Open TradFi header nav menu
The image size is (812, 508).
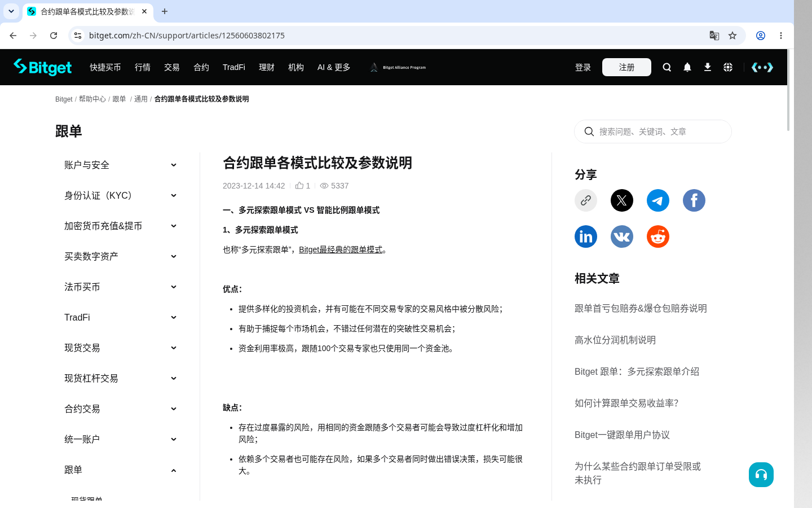coord(234,67)
